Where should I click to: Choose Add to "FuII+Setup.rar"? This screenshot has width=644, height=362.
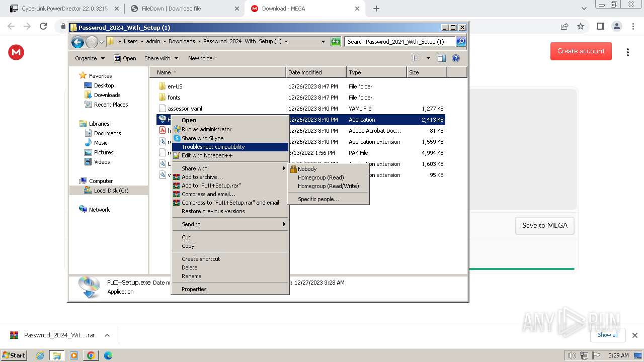tap(230, 186)
